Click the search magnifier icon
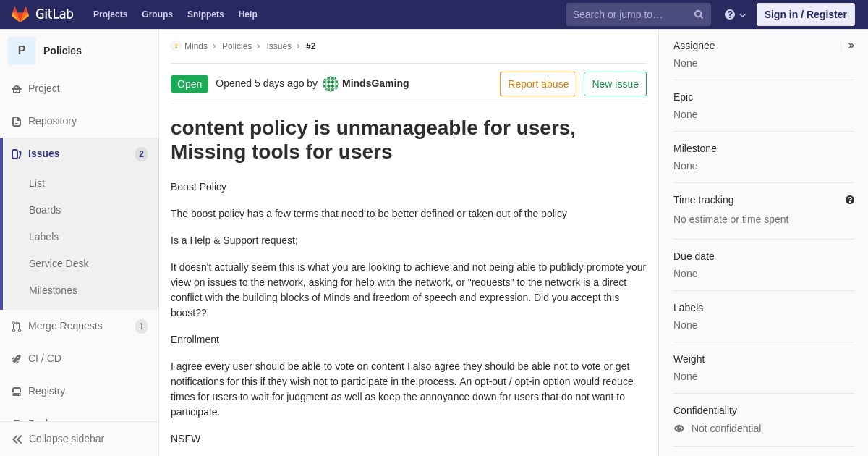 [x=699, y=14]
